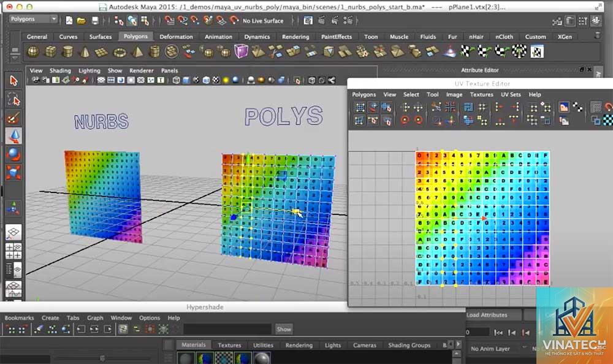Open the No Anim Layer dropdown

pos(498,348)
